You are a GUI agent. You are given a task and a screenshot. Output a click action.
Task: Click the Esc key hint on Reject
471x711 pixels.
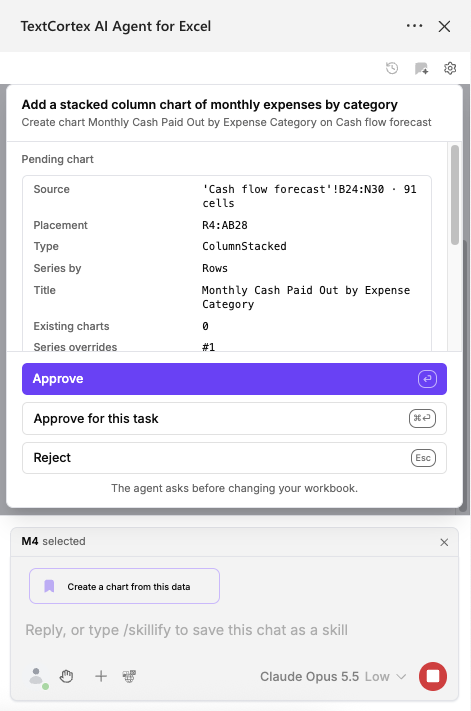423,458
